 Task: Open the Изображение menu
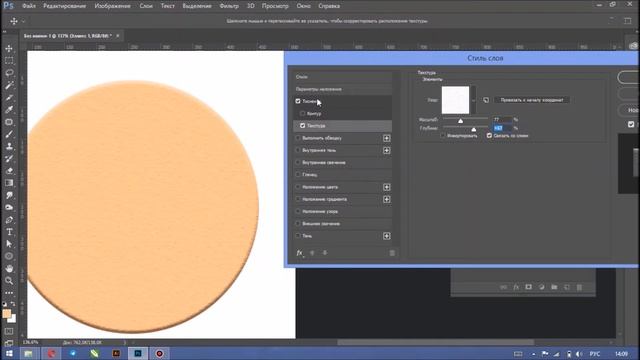tap(113, 6)
